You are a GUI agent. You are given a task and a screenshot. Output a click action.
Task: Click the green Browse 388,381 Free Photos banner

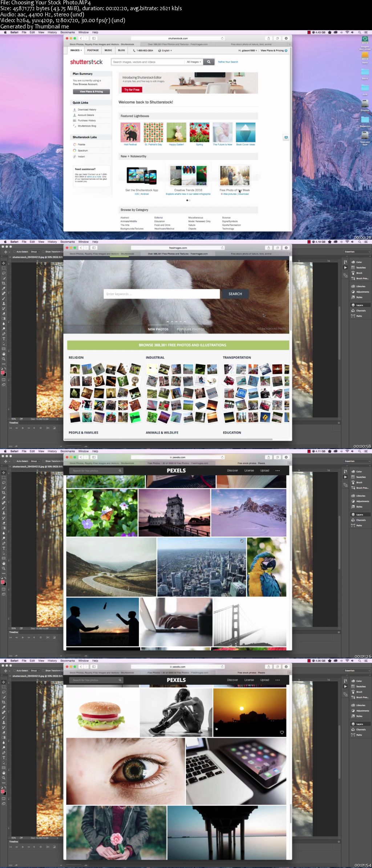tap(178, 345)
